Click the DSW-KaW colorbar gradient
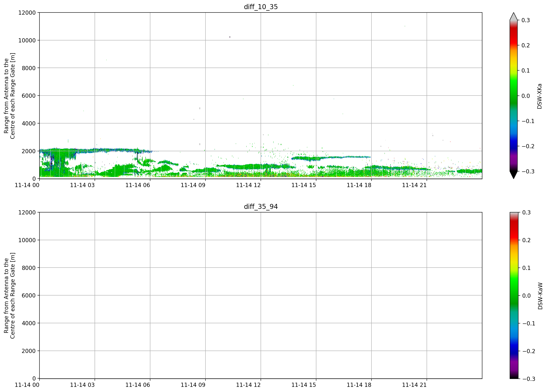 (x=513, y=295)
